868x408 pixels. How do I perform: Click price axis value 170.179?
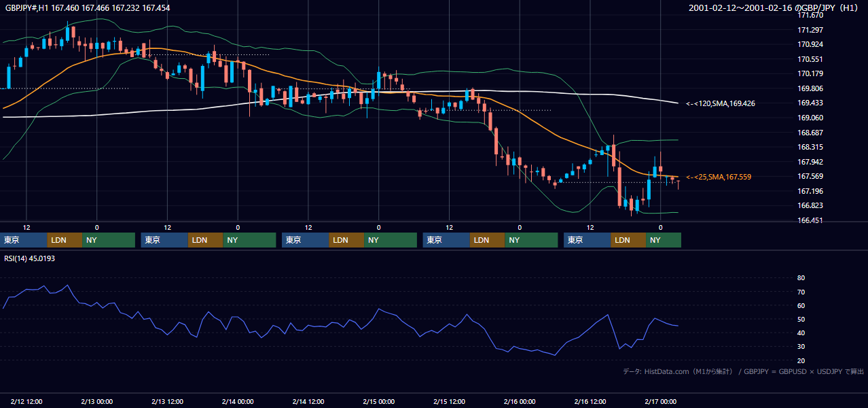click(x=810, y=73)
